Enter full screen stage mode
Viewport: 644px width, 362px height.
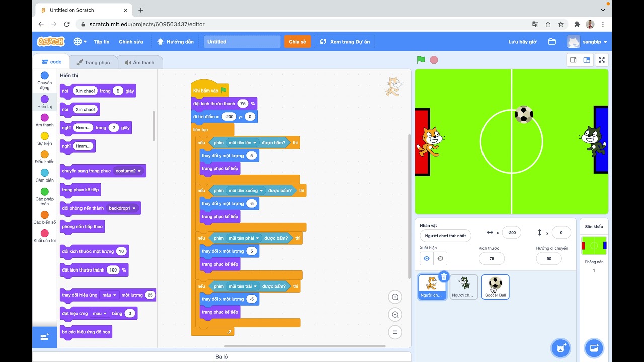pos(601,60)
